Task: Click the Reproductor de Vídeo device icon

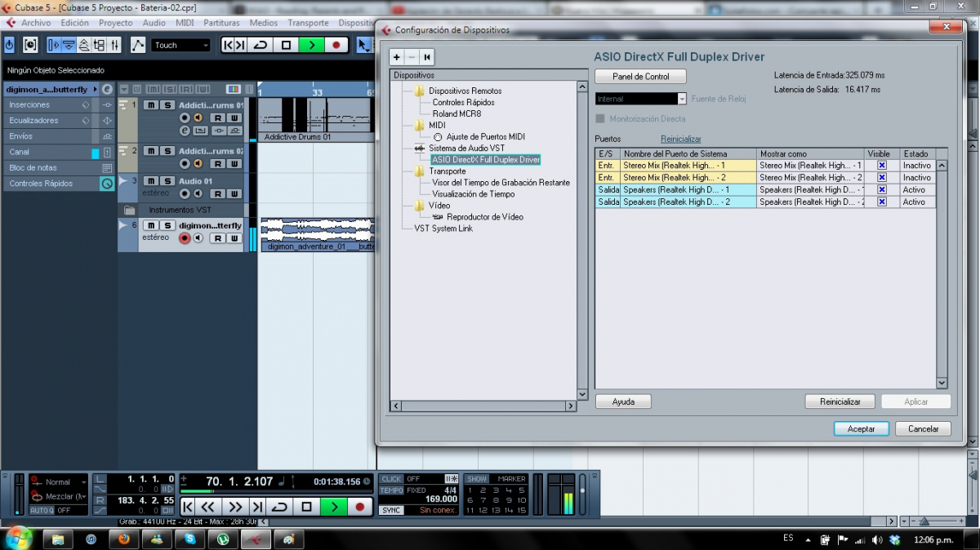Action: [437, 217]
